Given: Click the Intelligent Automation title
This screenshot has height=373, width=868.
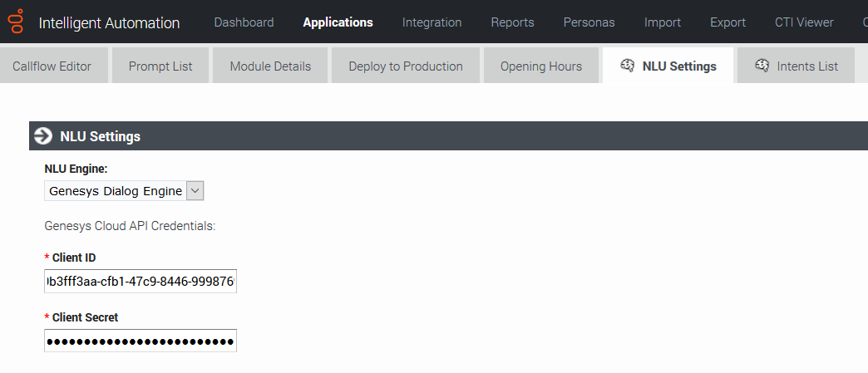Looking at the screenshot, I should tap(110, 22).
